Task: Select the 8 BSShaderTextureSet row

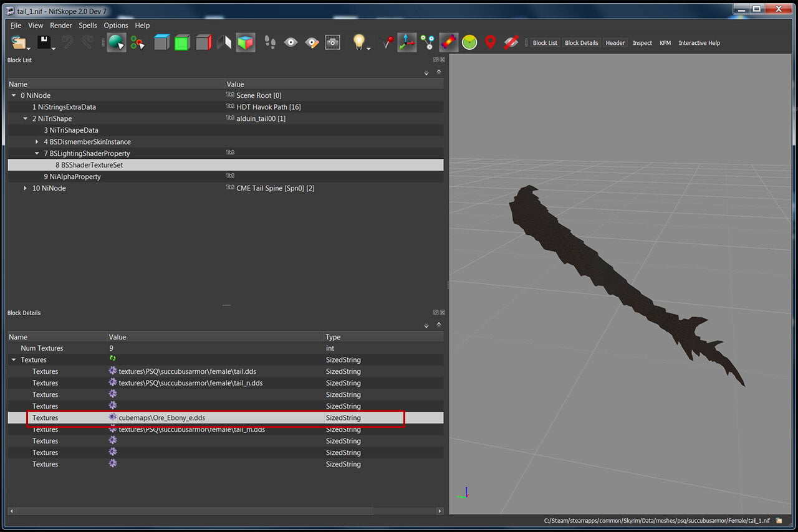Action: [225, 165]
